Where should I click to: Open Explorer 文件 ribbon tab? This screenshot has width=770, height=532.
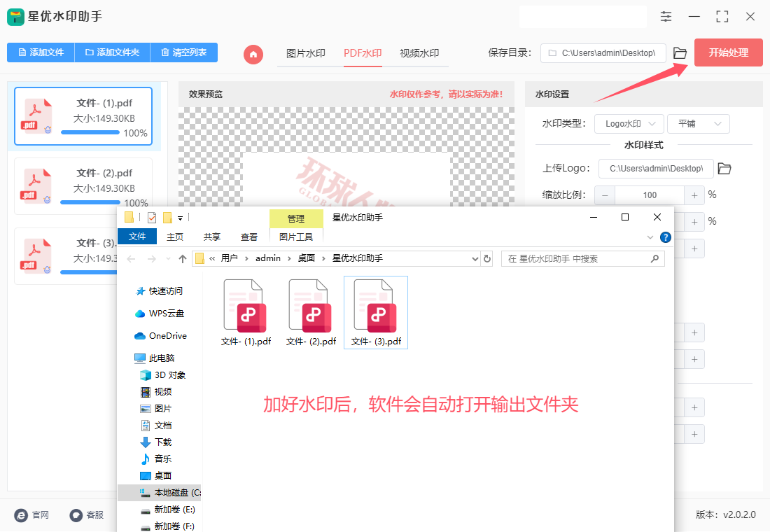pos(137,237)
